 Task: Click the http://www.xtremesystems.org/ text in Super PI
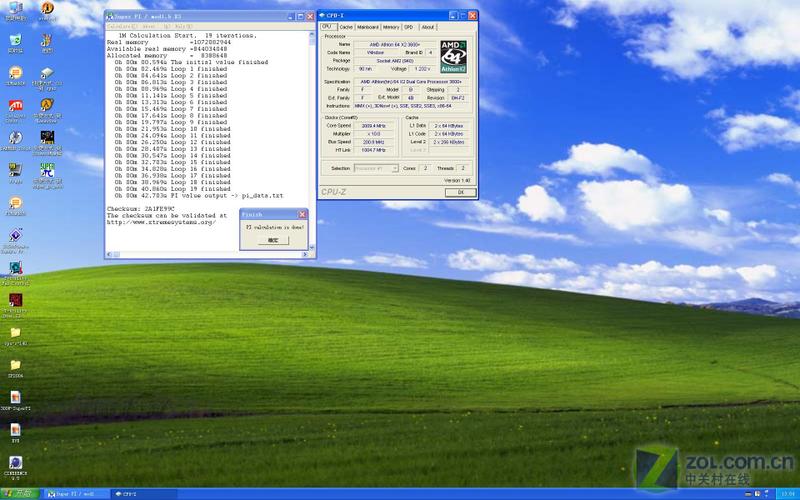coord(161,222)
